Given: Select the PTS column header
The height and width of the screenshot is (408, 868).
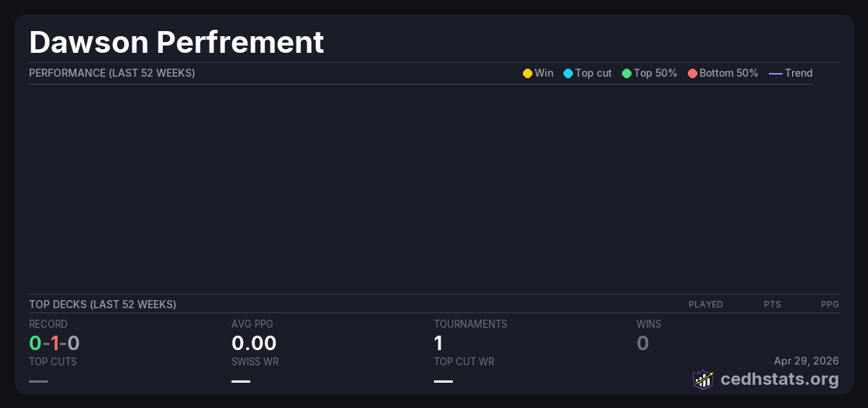Looking at the screenshot, I should click(772, 305).
